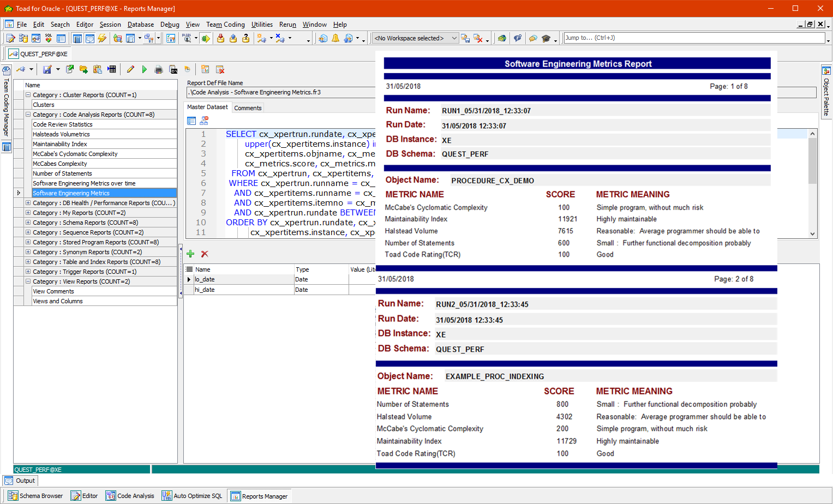Open a new Editor window from main toolbar
Image resolution: width=833 pixels, height=504 pixels.
10,38
